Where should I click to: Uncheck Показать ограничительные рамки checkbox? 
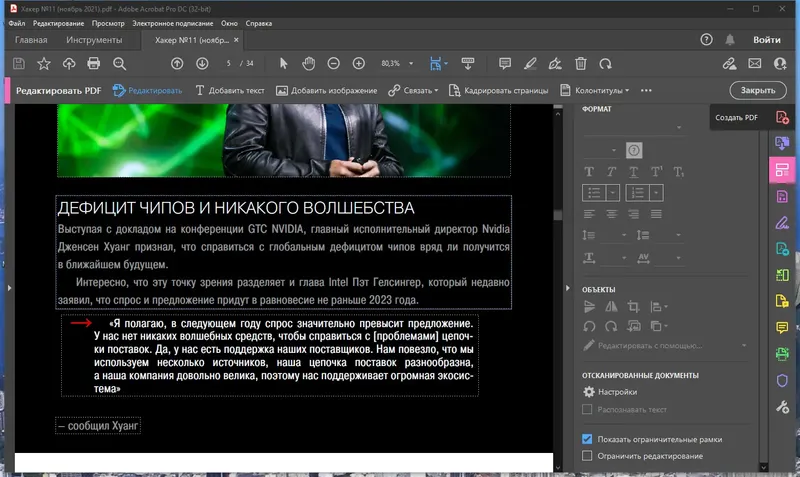[x=587, y=439]
